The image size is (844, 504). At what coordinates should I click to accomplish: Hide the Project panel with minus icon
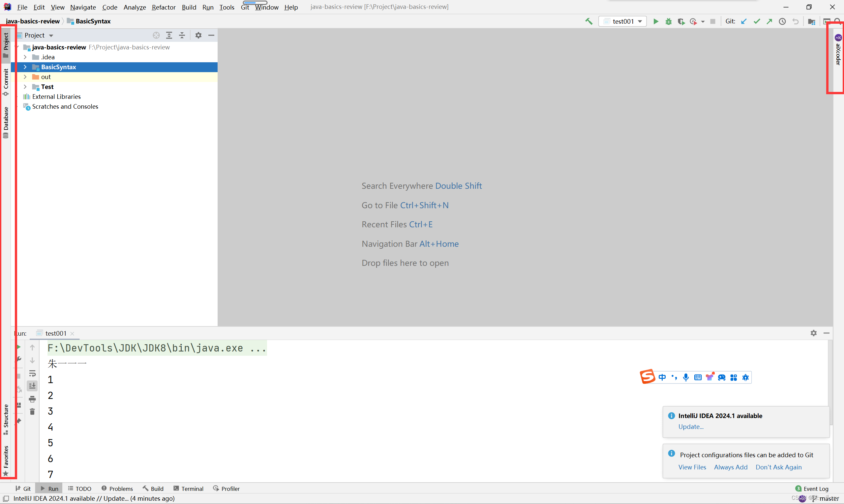(x=211, y=35)
